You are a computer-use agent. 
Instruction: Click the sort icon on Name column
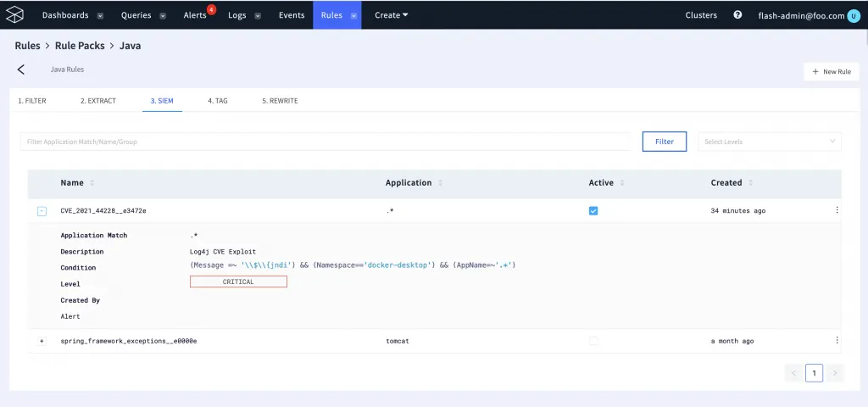point(92,183)
